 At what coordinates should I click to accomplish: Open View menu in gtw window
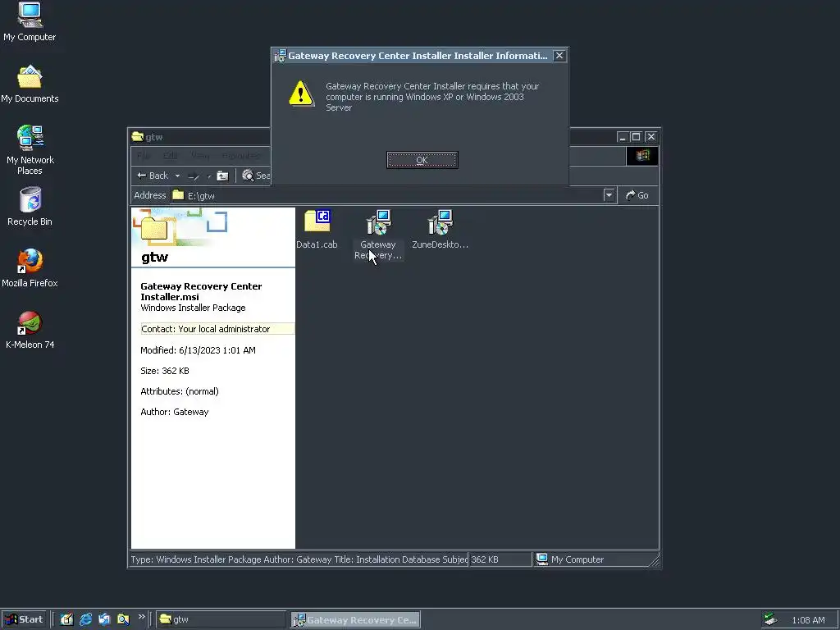point(200,156)
